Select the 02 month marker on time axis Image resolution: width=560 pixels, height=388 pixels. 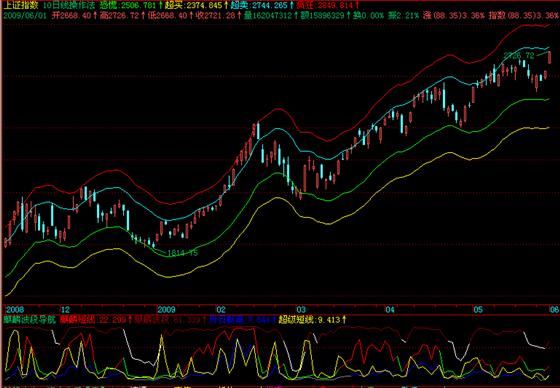click(x=221, y=309)
